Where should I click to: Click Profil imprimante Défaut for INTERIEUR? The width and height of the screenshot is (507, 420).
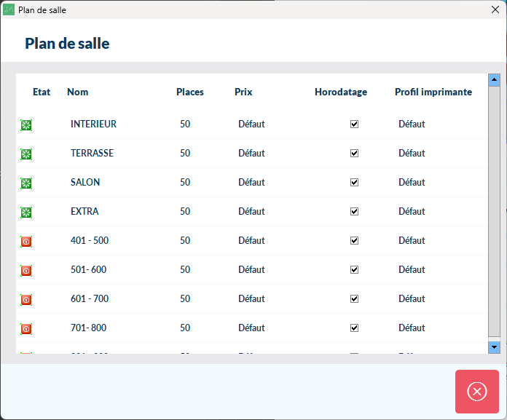click(x=412, y=124)
